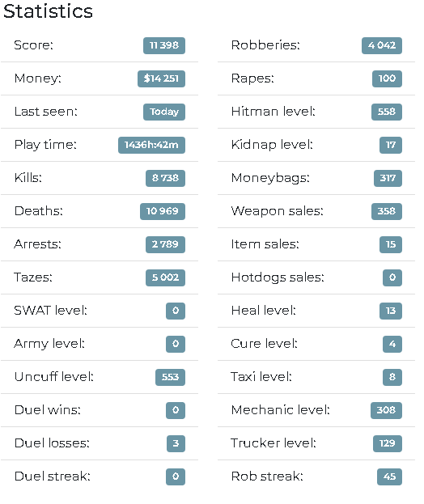The image size is (424, 504).
Task: Select the Play time badge 1436h:42m
Action: 151,145
